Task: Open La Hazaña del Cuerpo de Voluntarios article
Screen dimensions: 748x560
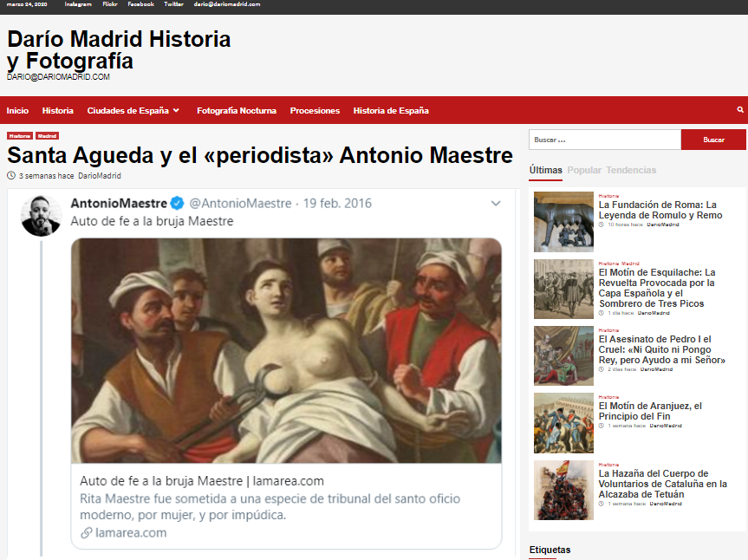Action: 662,484
